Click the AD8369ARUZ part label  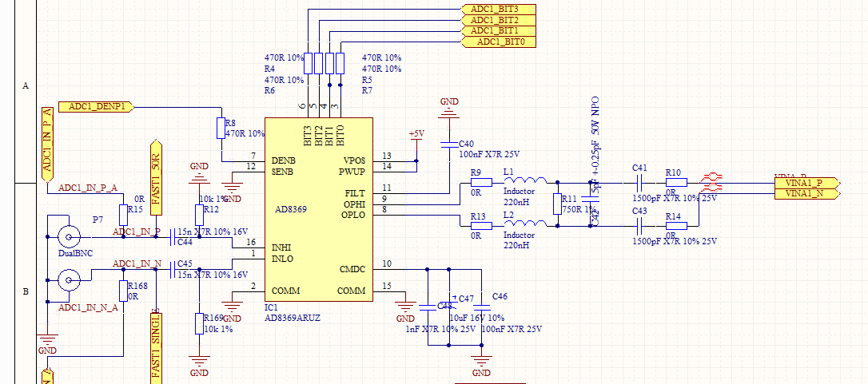pos(293,318)
